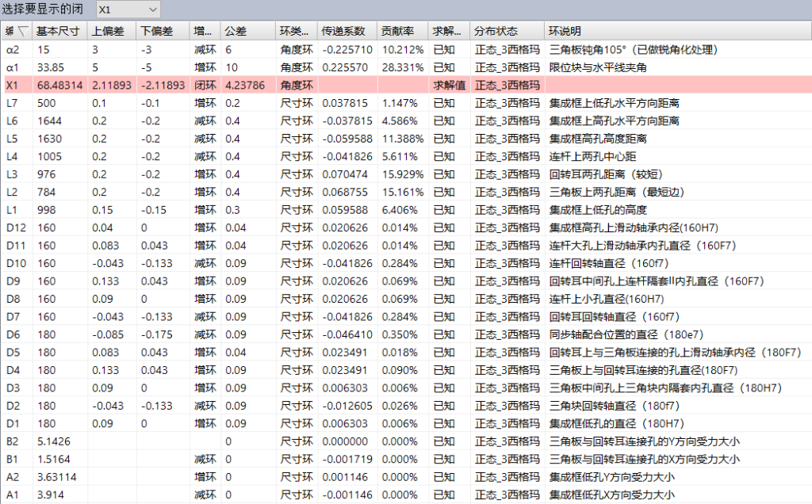Click the 传递系数 column header
This screenshot has width=812, height=504.
click(x=343, y=32)
